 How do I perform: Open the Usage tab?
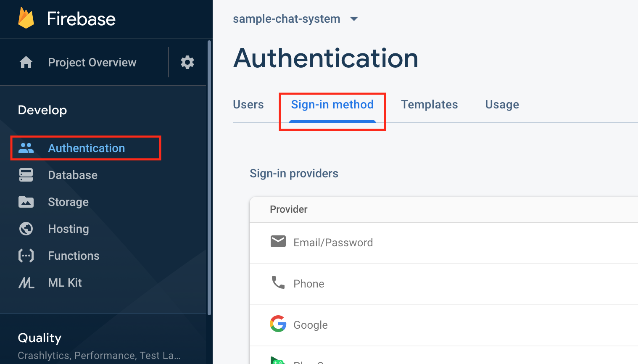click(502, 104)
